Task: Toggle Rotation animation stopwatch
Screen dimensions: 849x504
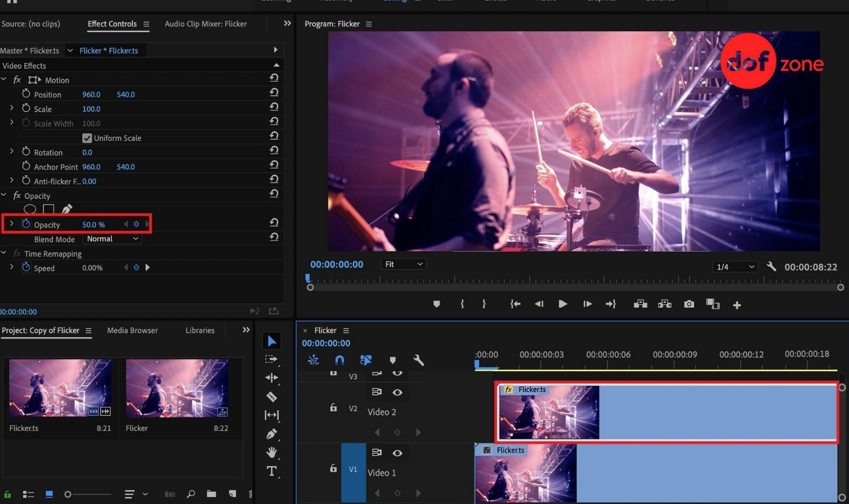Action: coord(26,151)
